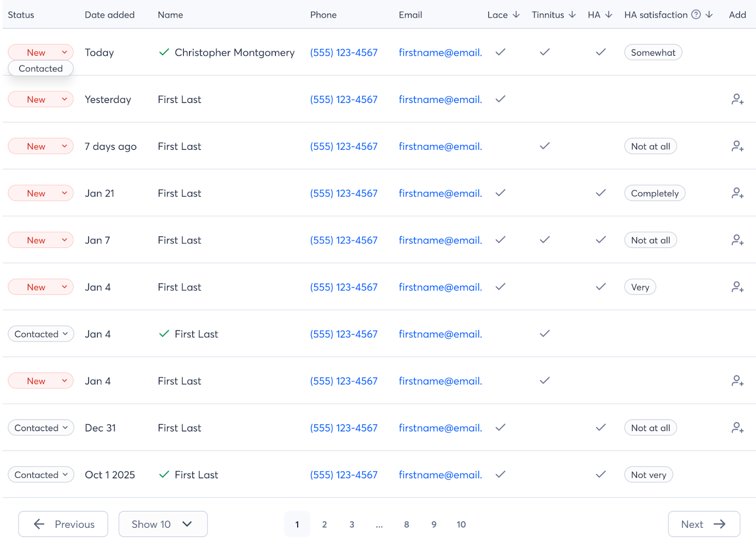
Task: Open New status dropdown in Jan 7 row
Action: tap(41, 240)
